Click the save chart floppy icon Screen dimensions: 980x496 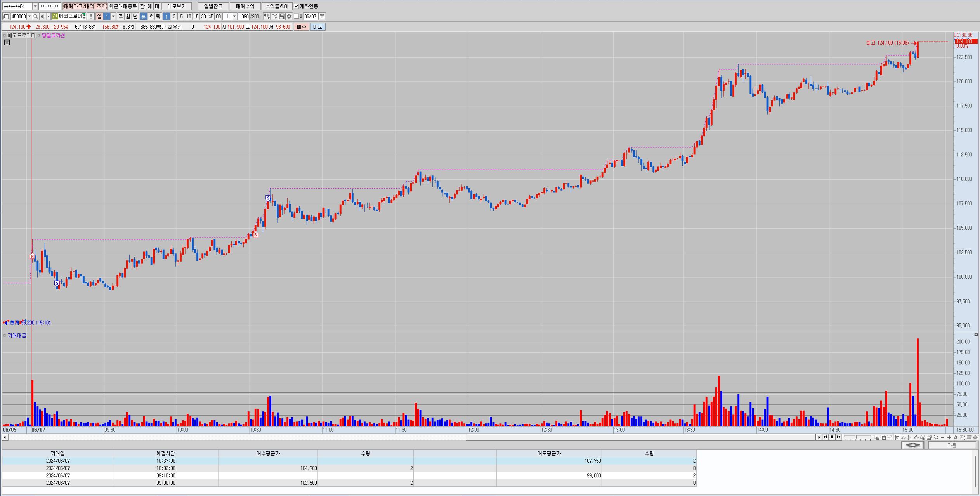(x=282, y=16)
